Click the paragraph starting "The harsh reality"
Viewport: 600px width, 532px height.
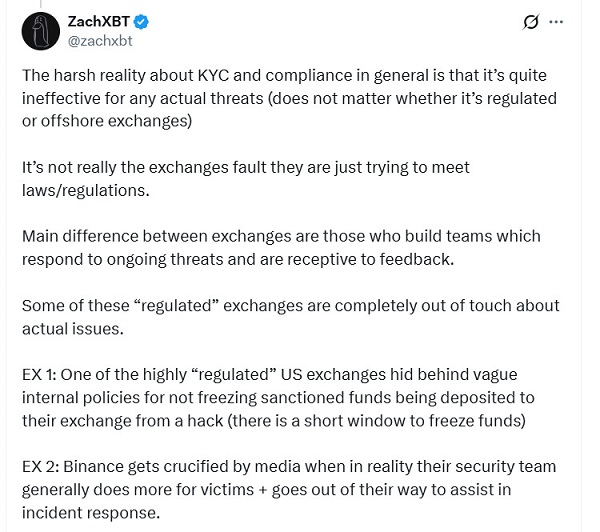(288, 98)
